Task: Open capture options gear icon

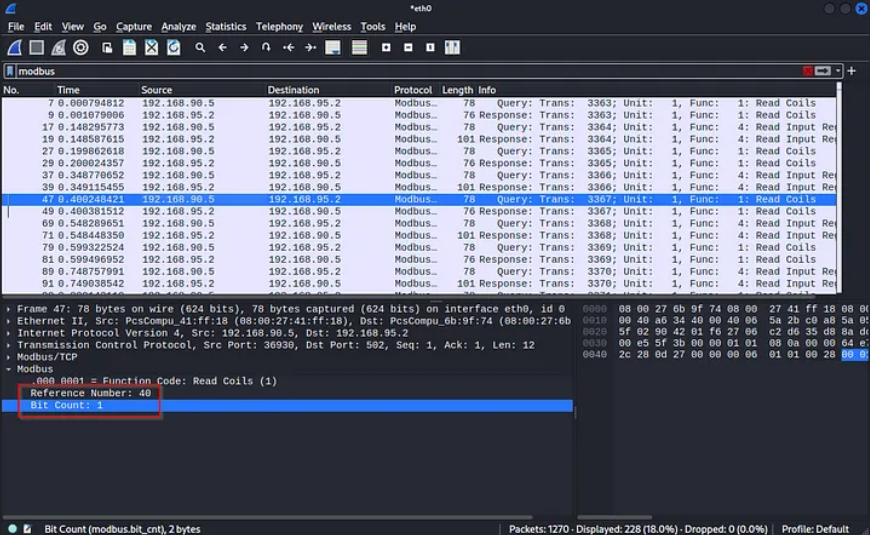Action: click(x=81, y=47)
